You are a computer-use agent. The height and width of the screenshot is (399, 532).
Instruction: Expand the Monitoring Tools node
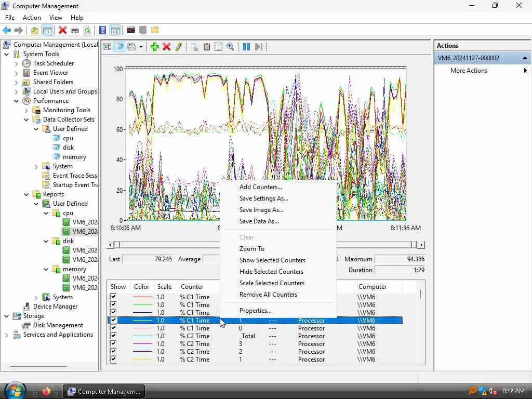click(26, 110)
